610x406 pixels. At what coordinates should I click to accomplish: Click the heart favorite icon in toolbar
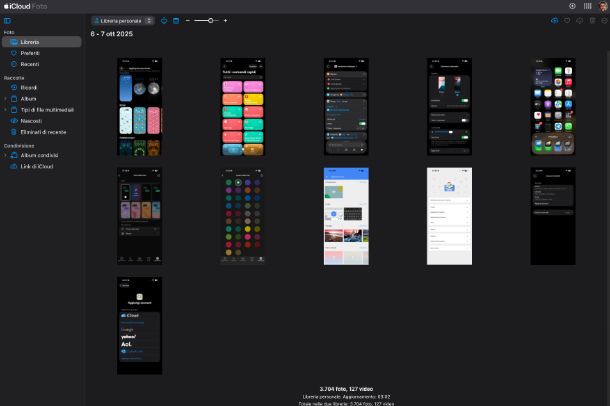pos(567,20)
